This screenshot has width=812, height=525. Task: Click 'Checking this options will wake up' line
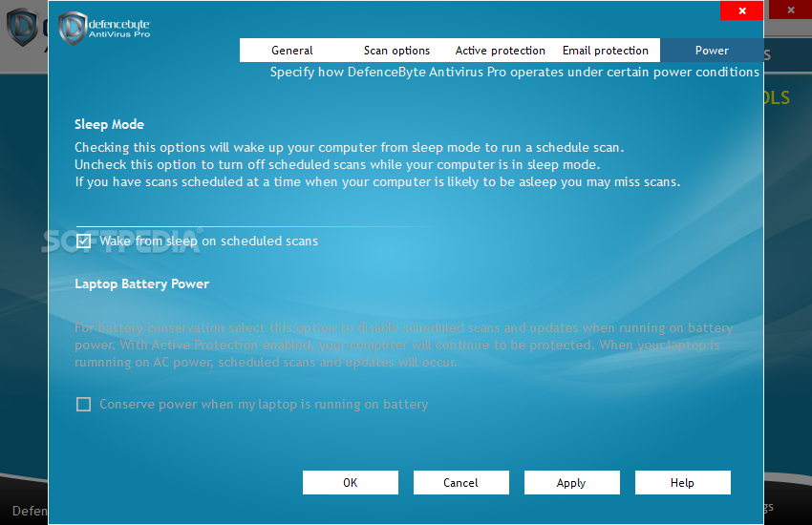pyautogui.click(x=349, y=147)
